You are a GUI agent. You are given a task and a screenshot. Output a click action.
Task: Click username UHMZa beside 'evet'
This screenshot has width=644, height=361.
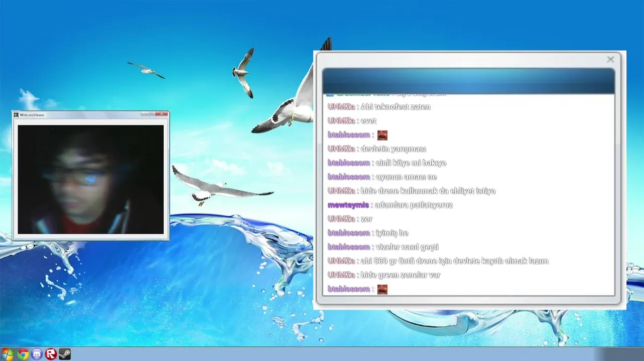(341, 121)
